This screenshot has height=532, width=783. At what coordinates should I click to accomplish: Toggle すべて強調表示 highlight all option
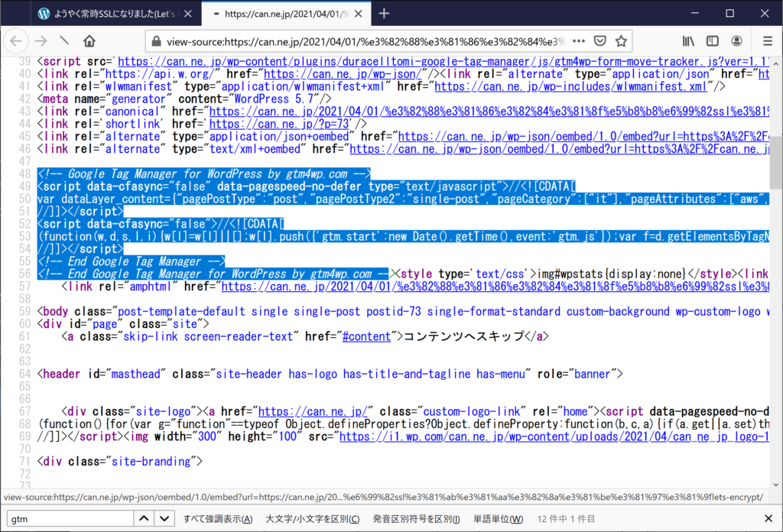pos(217,519)
